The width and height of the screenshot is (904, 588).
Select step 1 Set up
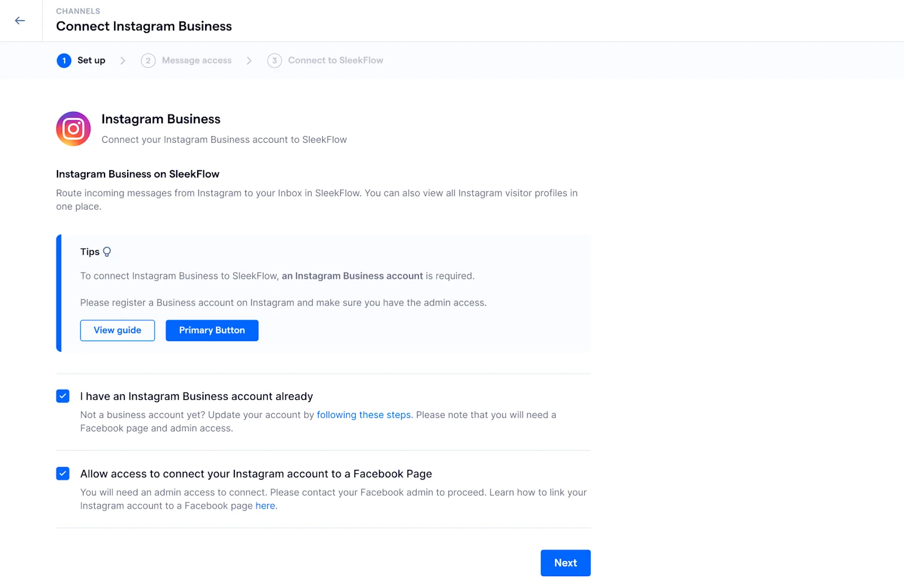point(81,60)
